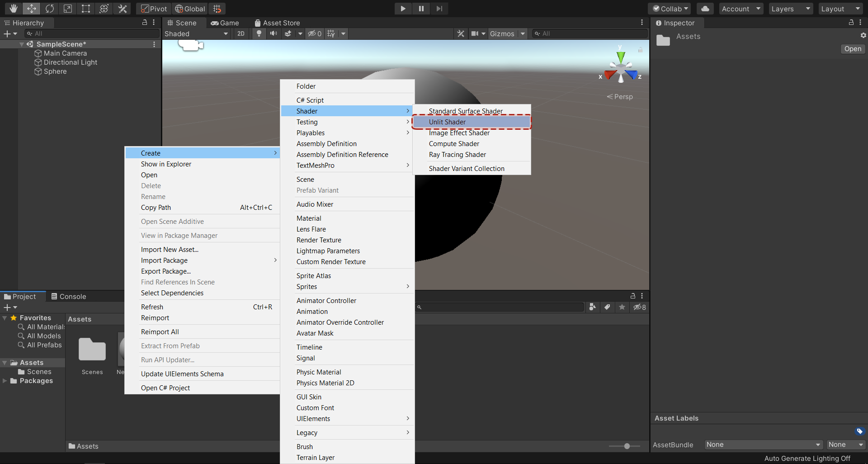Toggle scene lighting bulb icon
The width and height of the screenshot is (868, 464).
coord(259,33)
